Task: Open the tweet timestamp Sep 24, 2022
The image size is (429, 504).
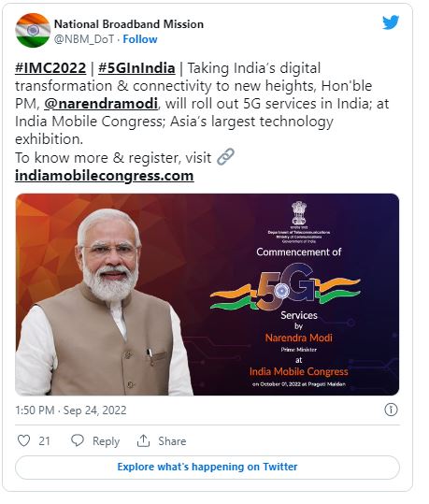Action: [x=71, y=410]
